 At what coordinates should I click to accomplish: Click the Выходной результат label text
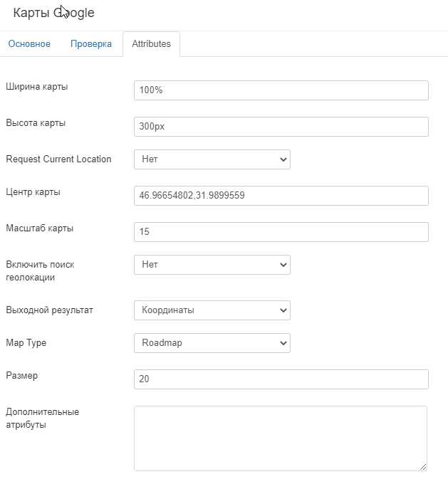(x=49, y=310)
